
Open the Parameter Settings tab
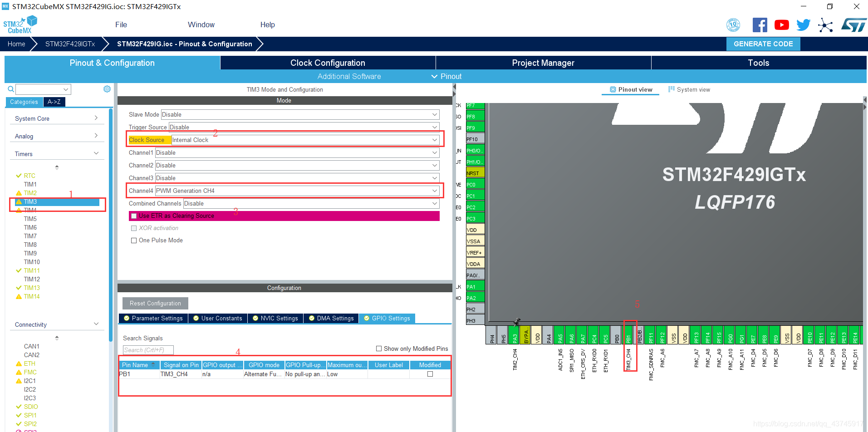[153, 318]
